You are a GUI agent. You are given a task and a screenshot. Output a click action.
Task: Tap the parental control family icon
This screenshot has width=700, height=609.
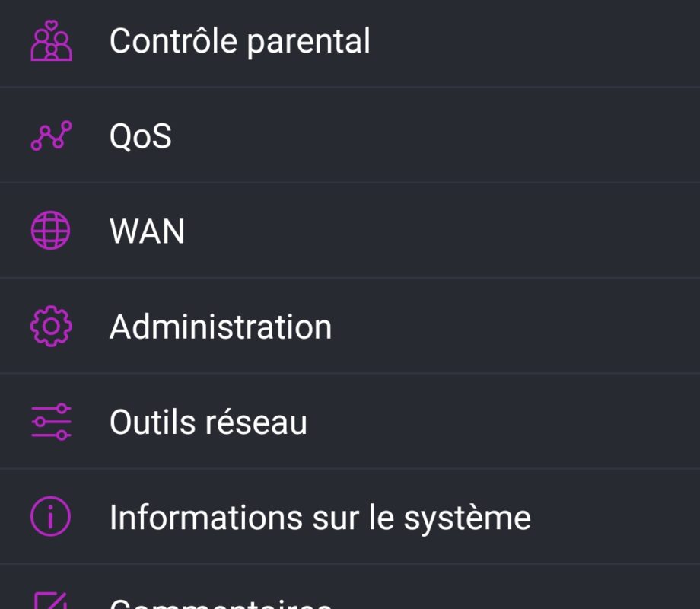tap(51, 40)
